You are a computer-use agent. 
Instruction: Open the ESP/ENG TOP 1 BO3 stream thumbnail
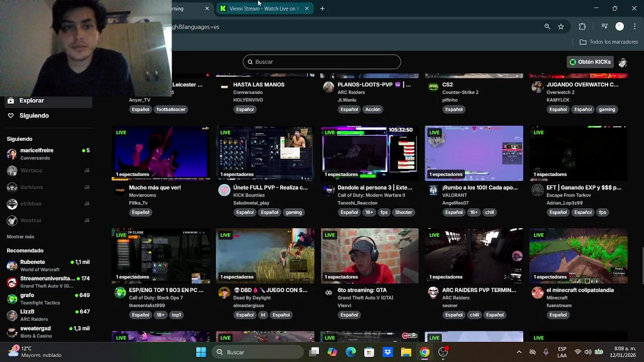click(x=160, y=256)
